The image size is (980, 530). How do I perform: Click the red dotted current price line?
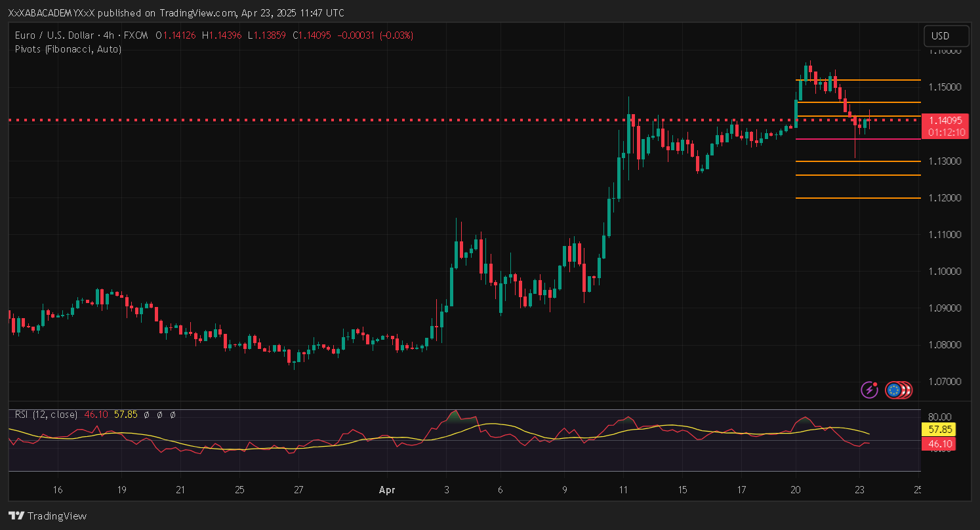[x=394, y=120]
